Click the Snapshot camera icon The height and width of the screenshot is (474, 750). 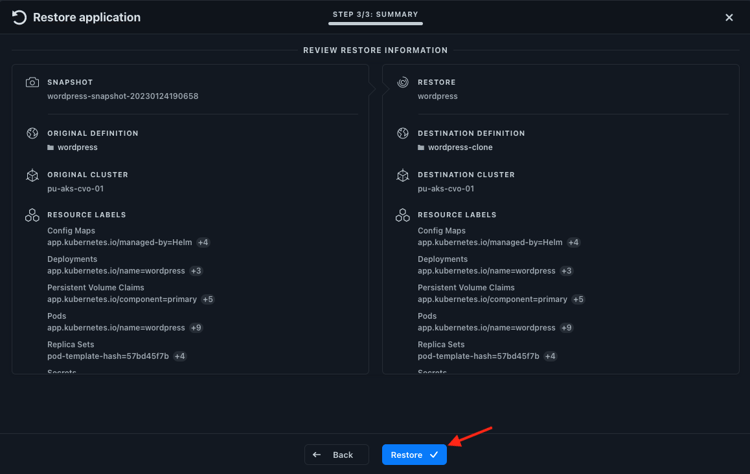[32, 82]
